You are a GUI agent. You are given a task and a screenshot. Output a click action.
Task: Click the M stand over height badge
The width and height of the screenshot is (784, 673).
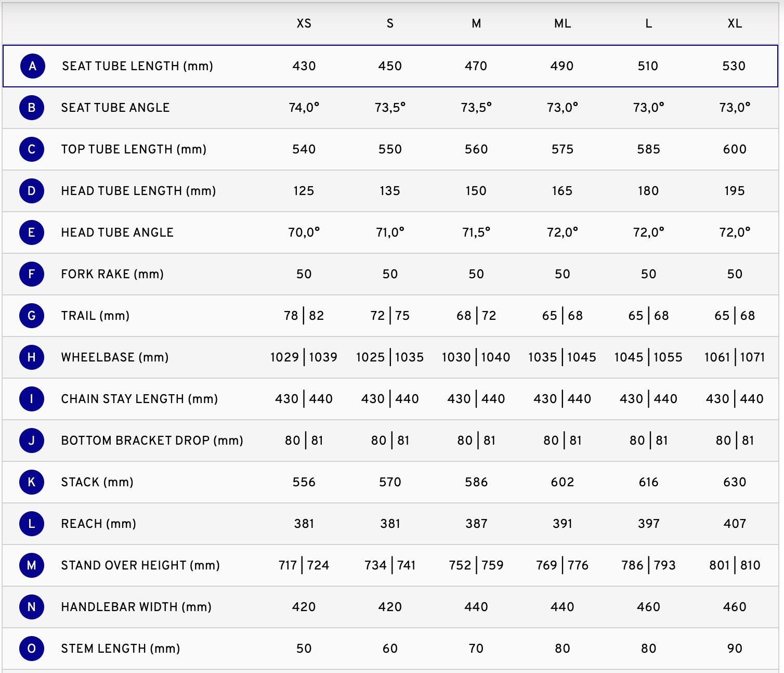pyautogui.click(x=32, y=565)
